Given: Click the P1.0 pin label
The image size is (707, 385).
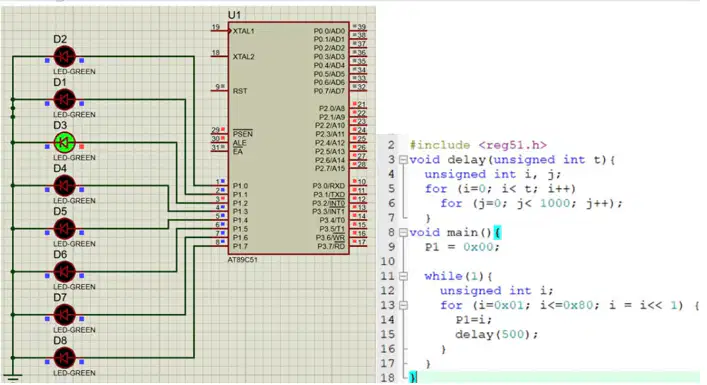Looking at the screenshot, I should [x=240, y=186].
